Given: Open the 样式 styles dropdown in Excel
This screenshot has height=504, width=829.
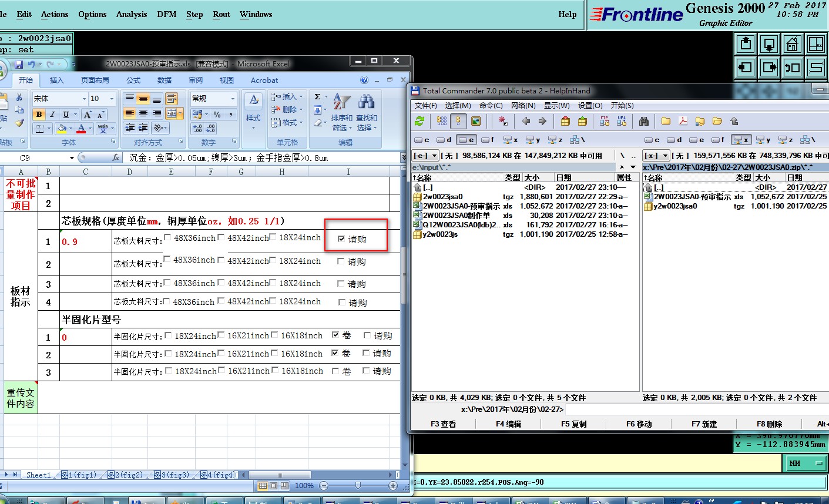Looking at the screenshot, I should click(x=253, y=113).
